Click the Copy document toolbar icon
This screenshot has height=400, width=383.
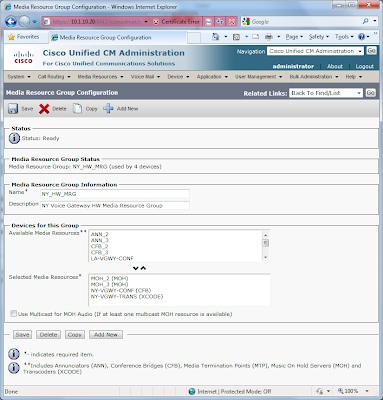[x=77, y=109]
